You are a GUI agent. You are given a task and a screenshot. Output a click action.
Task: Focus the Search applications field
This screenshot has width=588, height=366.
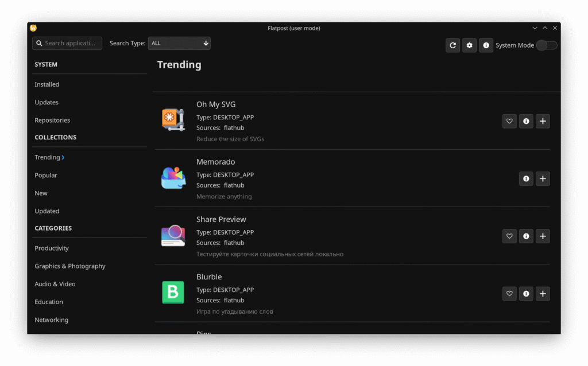click(x=67, y=43)
